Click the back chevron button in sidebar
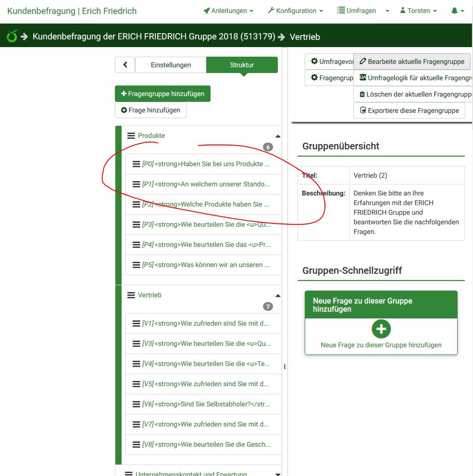473x476 pixels. click(125, 65)
